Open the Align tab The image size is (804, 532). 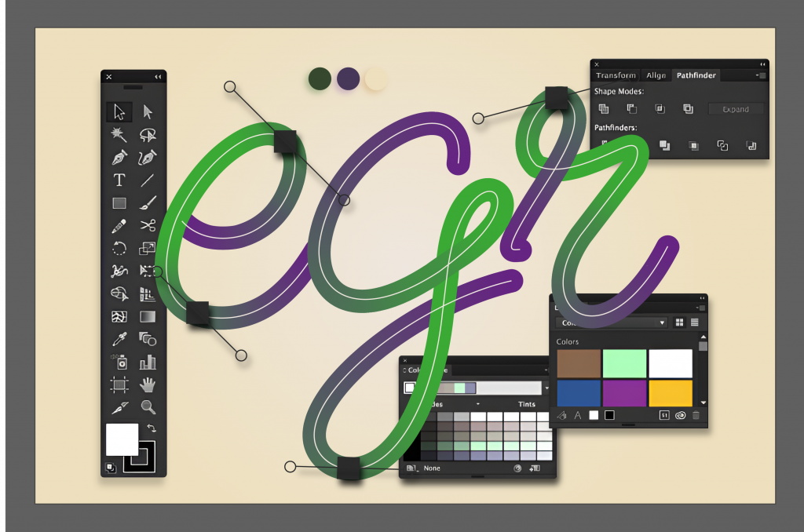tap(656, 75)
